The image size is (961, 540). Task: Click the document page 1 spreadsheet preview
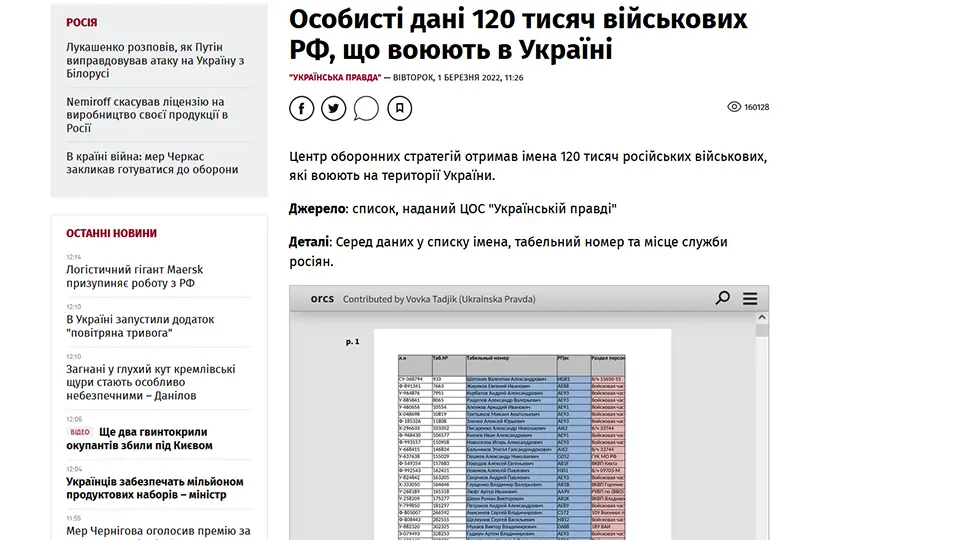tap(522, 435)
